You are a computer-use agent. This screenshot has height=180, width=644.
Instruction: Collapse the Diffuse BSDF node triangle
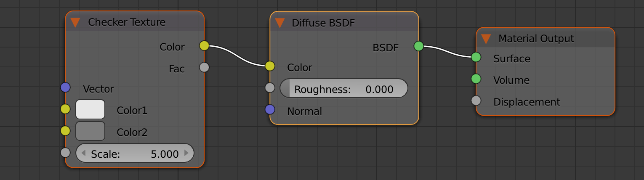[x=280, y=23]
